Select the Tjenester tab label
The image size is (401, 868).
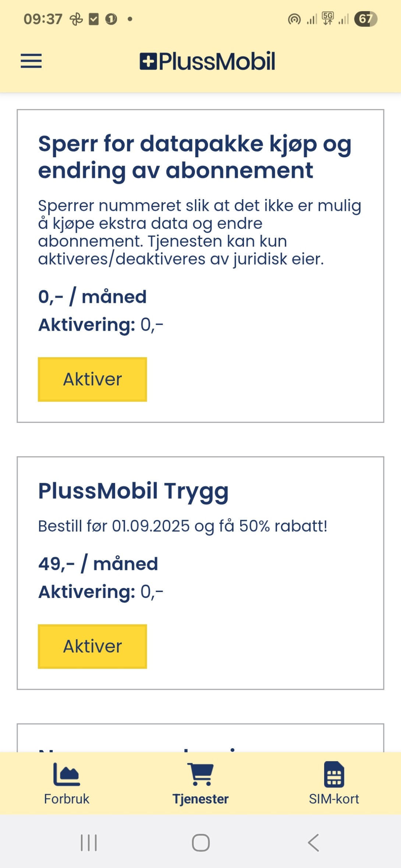200,799
